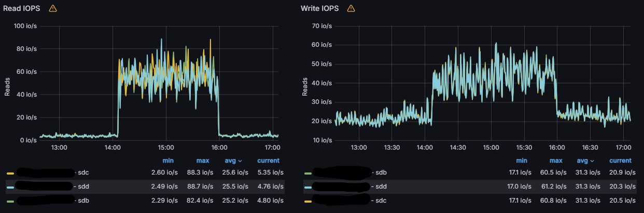This screenshot has height=213, width=644.
Task: Toggle sdb series label in Read IOPS legend
Action: (83, 199)
